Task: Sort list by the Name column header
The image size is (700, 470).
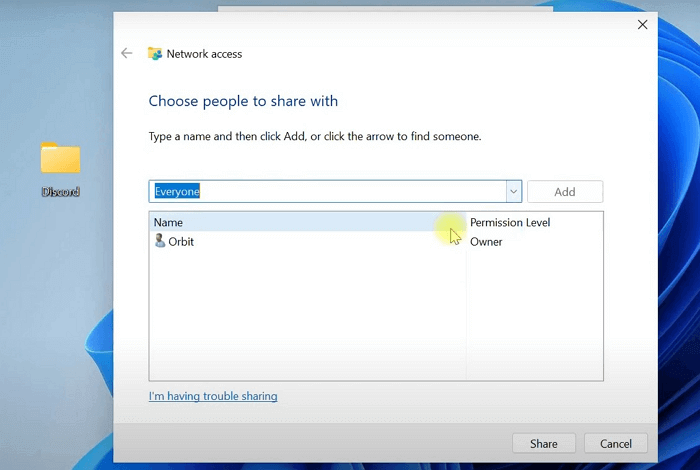Action: [168, 222]
